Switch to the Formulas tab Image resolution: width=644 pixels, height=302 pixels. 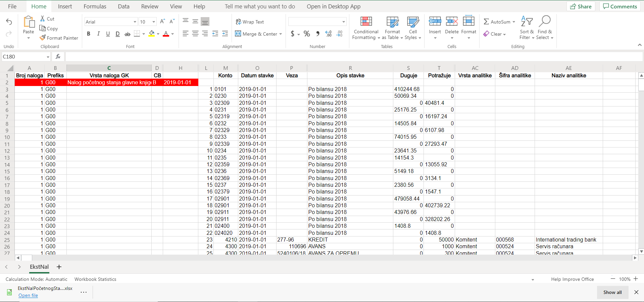(x=95, y=6)
